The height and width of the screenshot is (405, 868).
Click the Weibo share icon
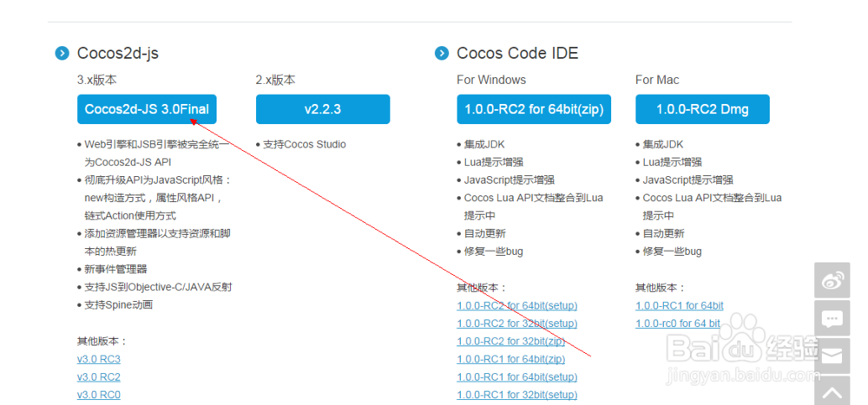832,280
